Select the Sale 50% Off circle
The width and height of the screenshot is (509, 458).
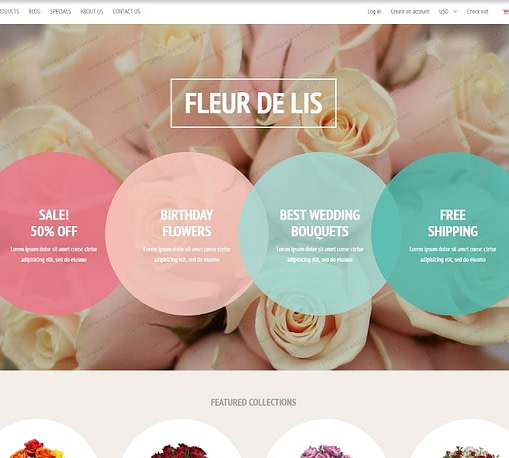click(53, 234)
